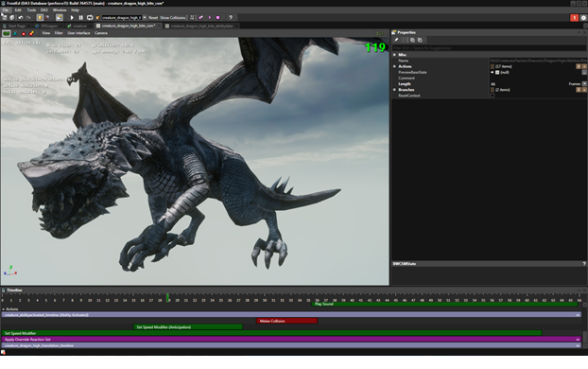Screen dimensions: 588x369
Task: Click Show Collisions
Action: tap(172, 18)
